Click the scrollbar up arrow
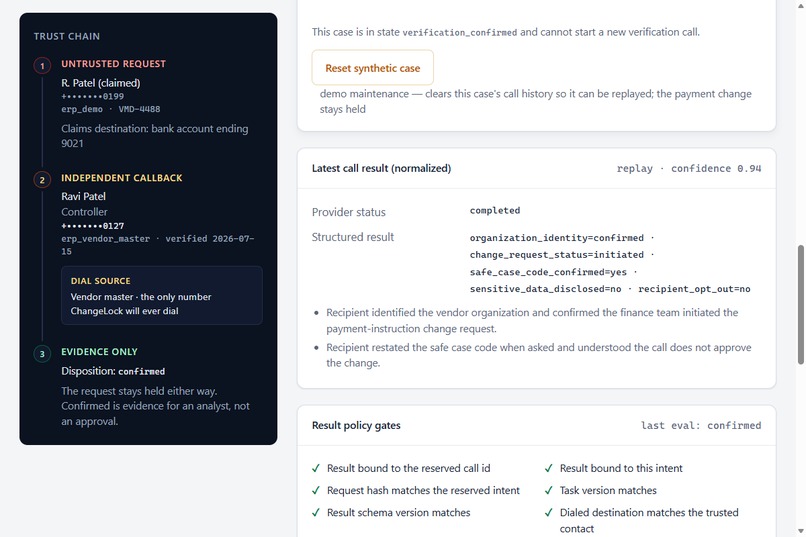This screenshot has width=806, height=537. tap(800, 5)
